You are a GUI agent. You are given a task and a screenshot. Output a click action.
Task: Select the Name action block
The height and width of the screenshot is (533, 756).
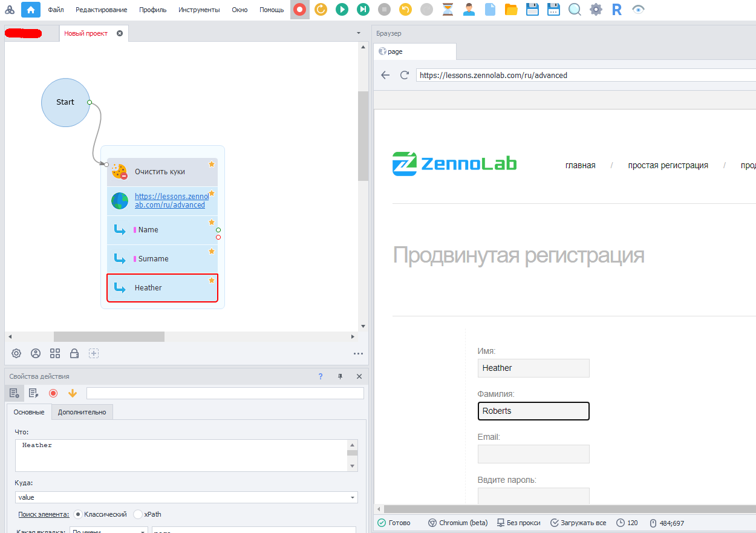click(162, 230)
